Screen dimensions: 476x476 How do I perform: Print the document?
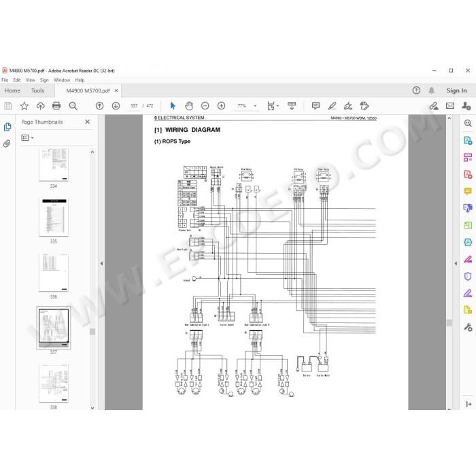[x=56, y=106]
